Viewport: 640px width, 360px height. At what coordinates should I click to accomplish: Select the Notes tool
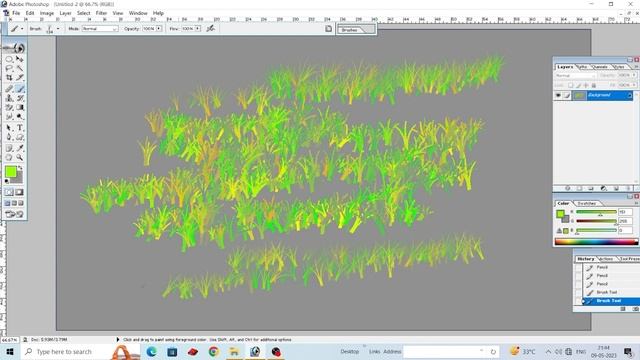9,148
